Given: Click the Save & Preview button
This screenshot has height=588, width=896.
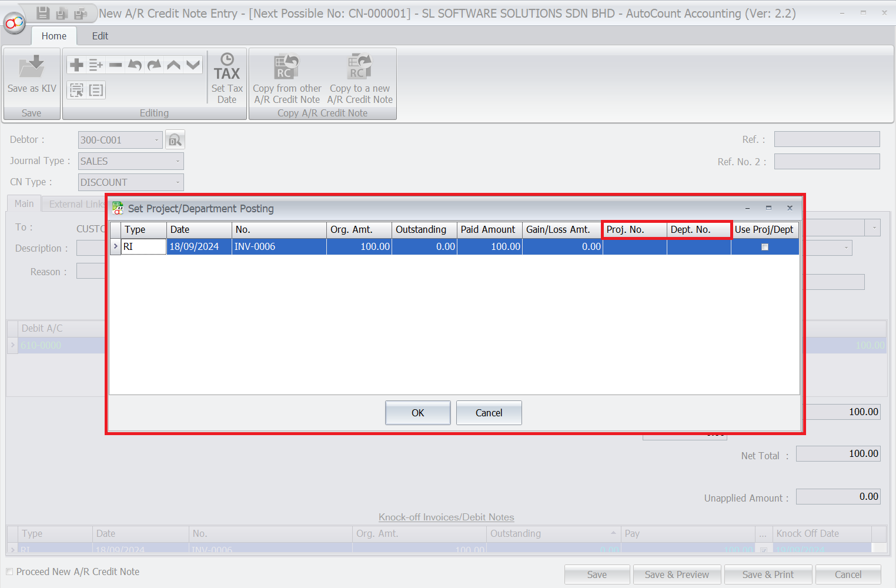Looking at the screenshot, I should point(677,574).
